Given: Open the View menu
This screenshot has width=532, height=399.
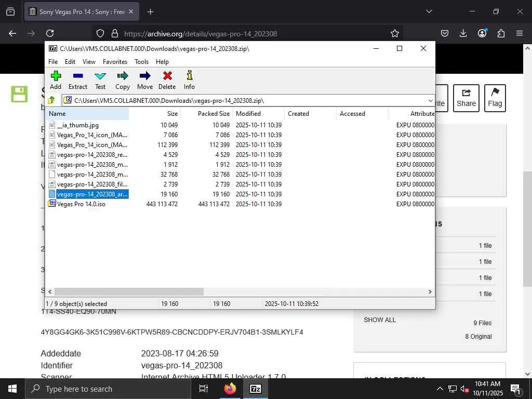Looking at the screenshot, I should coord(89,62).
